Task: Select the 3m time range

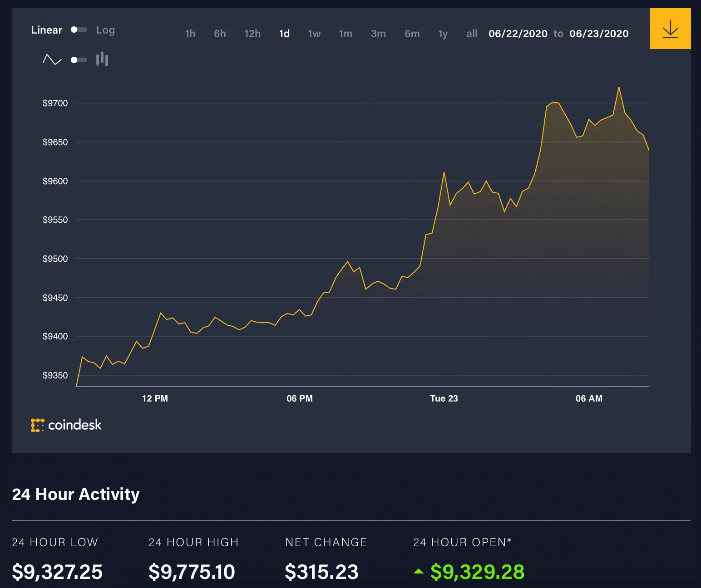Action: (x=378, y=34)
